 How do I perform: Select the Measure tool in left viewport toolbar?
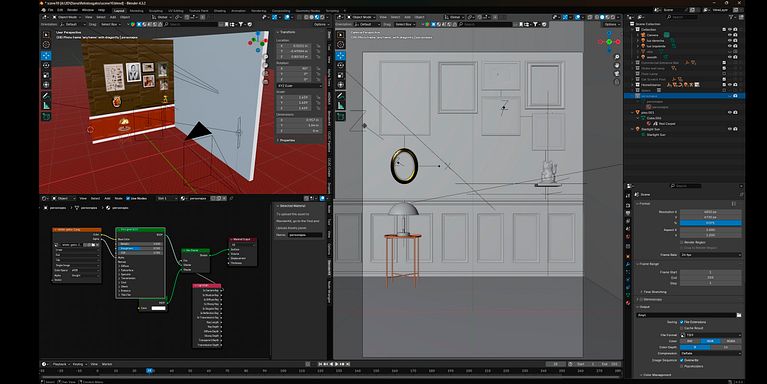pos(46,106)
